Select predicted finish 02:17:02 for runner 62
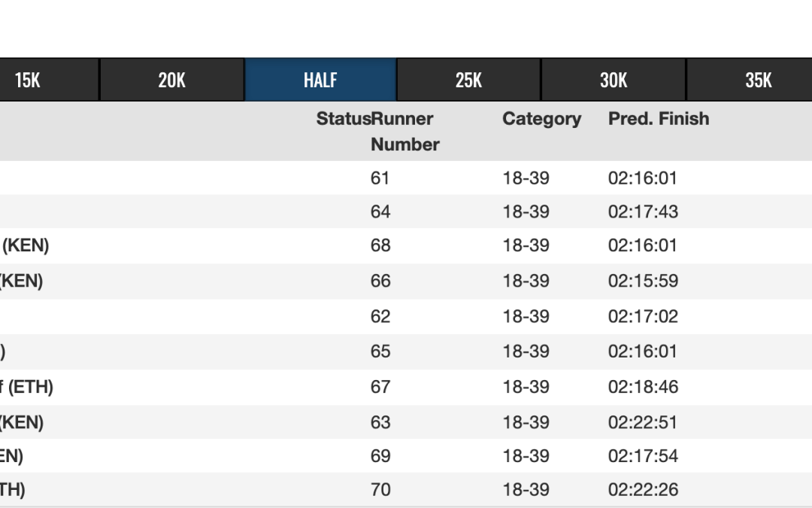This screenshot has width=812, height=508. (643, 316)
